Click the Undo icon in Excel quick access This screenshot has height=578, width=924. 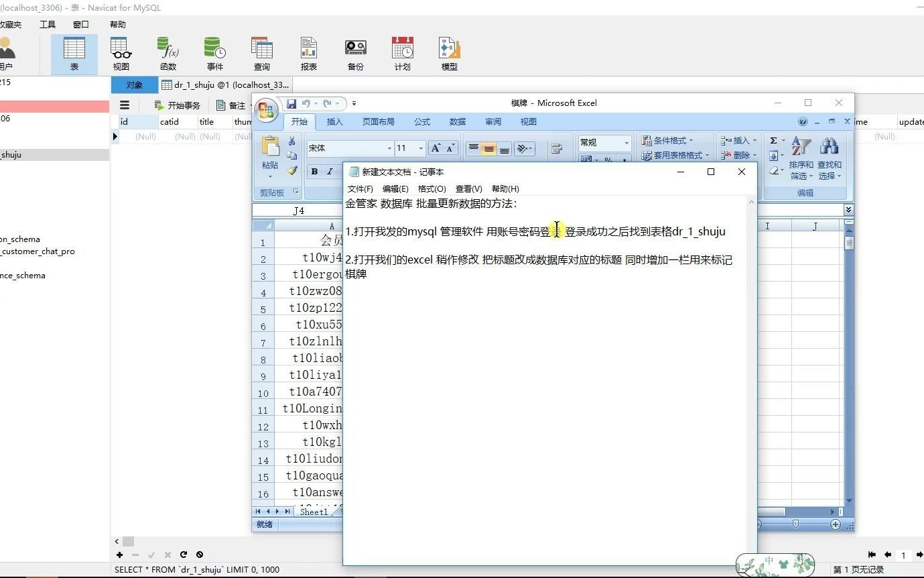(306, 103)
